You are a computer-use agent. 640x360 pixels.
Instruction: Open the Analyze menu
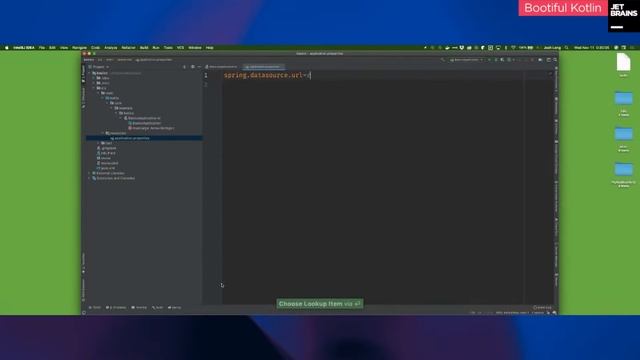[x=111, y=48]
